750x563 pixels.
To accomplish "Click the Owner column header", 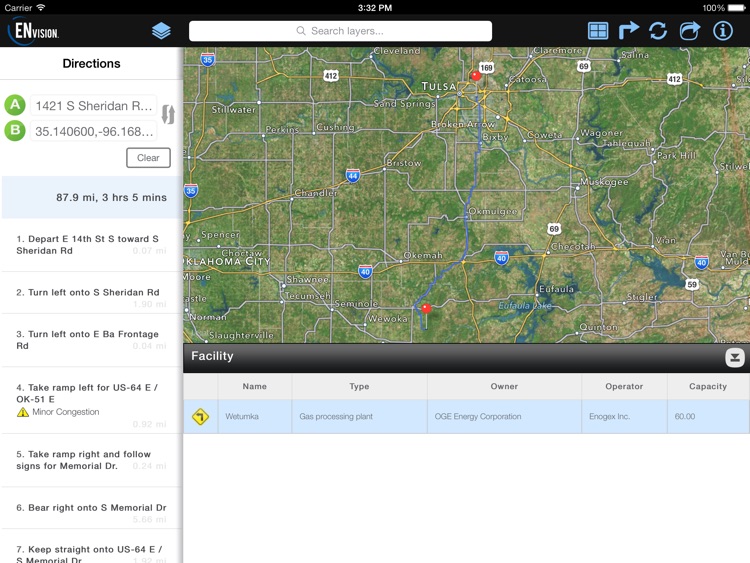I will coord(504,386).
